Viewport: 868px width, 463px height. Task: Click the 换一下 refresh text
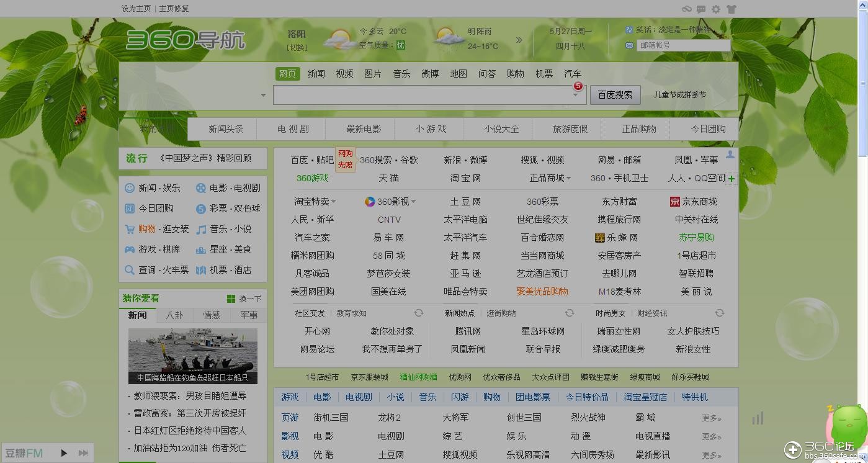[x=250, y=299]
